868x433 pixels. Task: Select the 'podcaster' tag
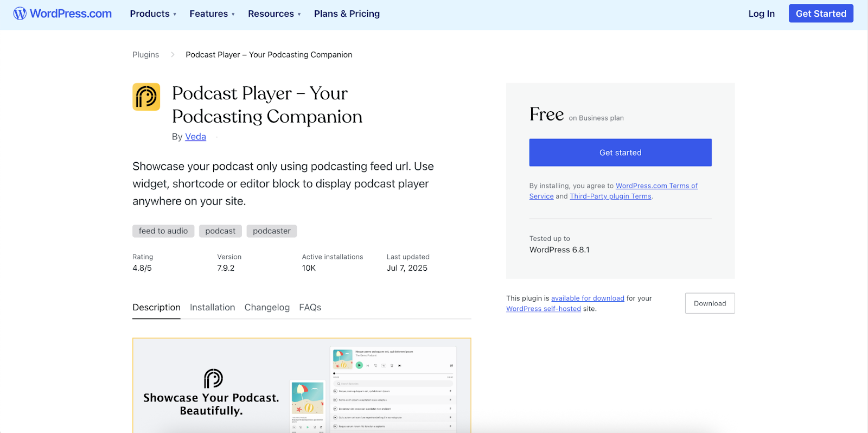[x=271, y=231]
